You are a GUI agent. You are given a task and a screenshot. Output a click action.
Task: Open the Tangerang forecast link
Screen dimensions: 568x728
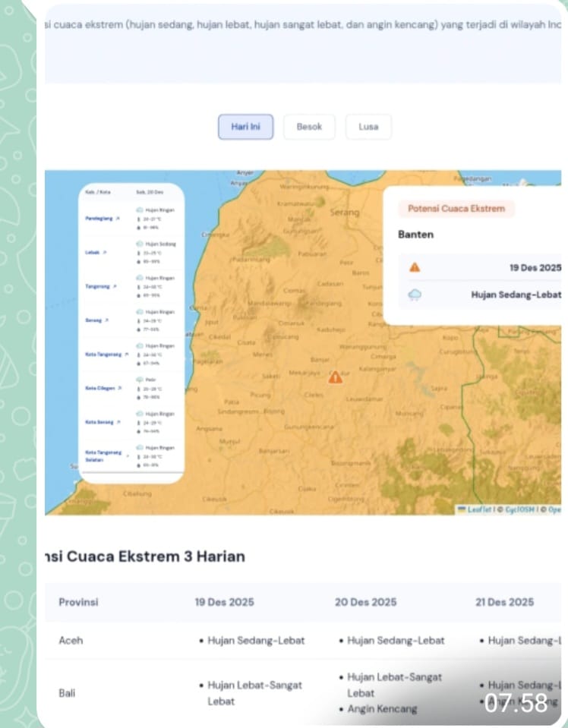98,286
